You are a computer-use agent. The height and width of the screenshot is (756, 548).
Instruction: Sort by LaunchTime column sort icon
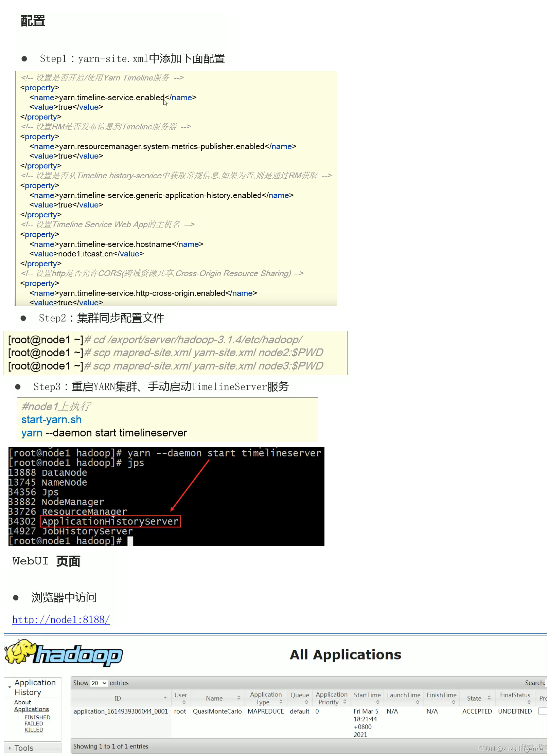click(417, 702)
